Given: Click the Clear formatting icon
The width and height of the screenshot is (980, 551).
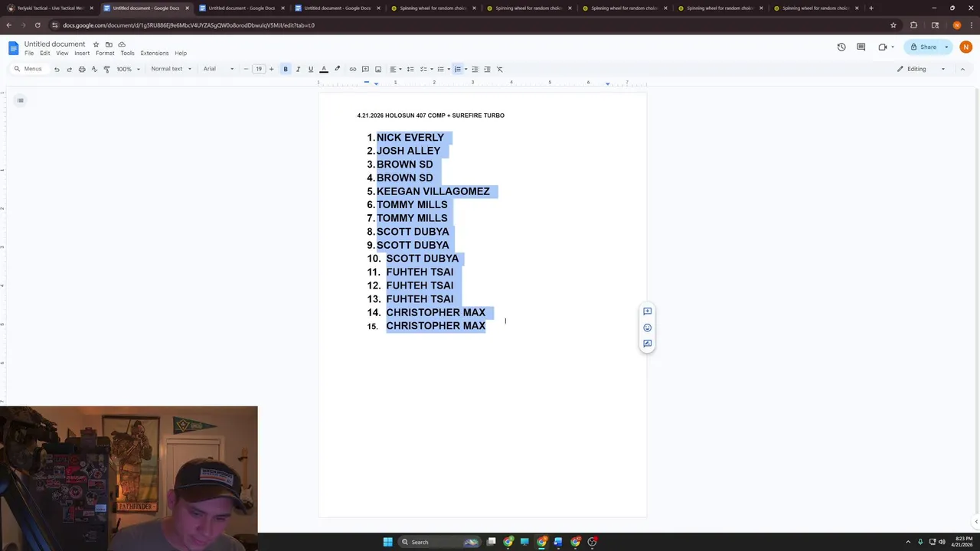Looking at the screenshot, I should pyautogui.click(x=500, y=69).
